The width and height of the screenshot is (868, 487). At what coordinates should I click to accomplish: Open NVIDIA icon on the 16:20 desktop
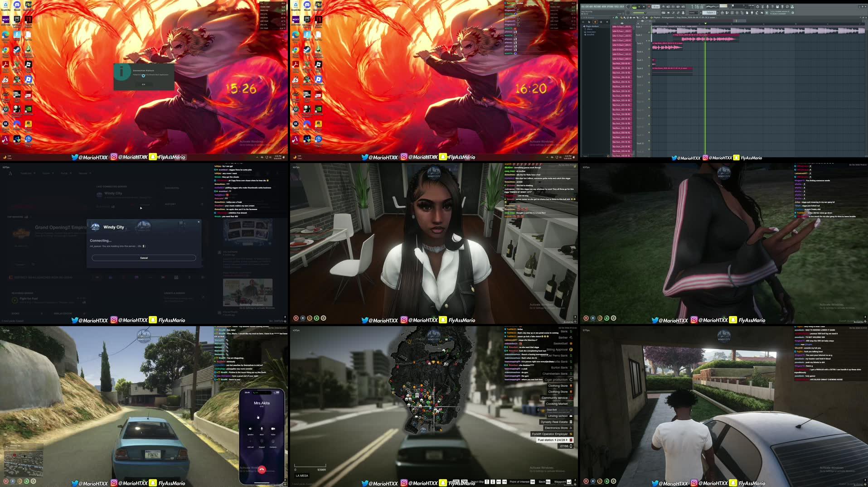pos(318,109)
